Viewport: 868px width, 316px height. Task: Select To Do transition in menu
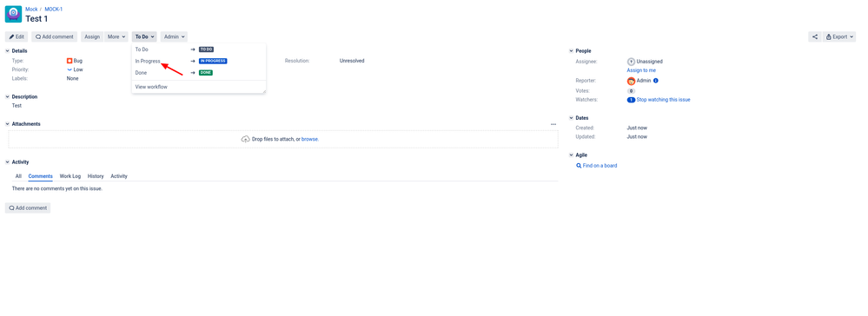pyautogui.click(x=199, y=49)
